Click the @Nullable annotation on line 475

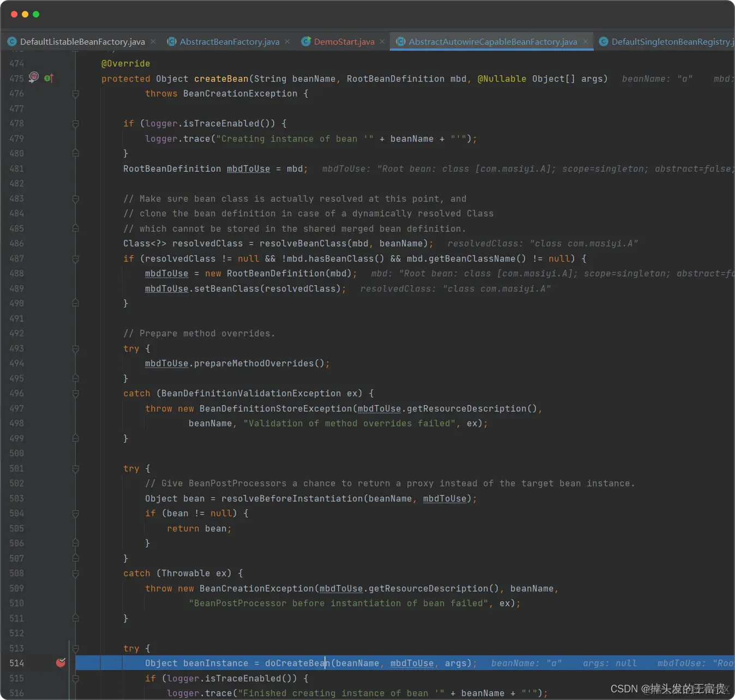click(502, 79)
